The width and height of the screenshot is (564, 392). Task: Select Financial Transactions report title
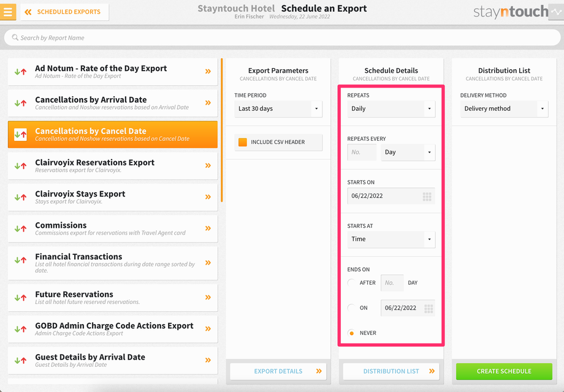pos(78,257)
